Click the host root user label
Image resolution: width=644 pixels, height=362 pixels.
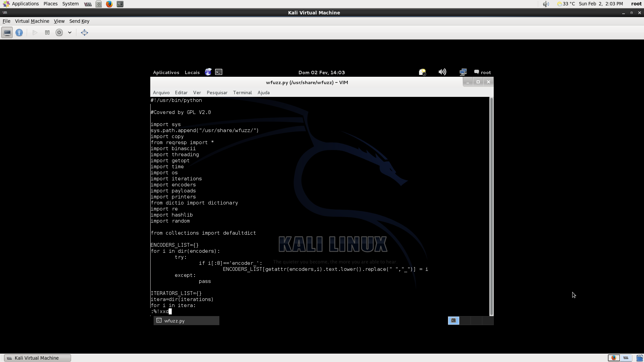pos(636,4)
